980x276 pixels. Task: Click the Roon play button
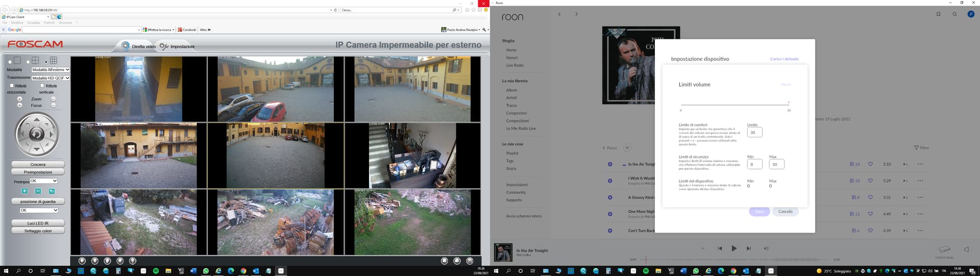(x=734, y=248)
